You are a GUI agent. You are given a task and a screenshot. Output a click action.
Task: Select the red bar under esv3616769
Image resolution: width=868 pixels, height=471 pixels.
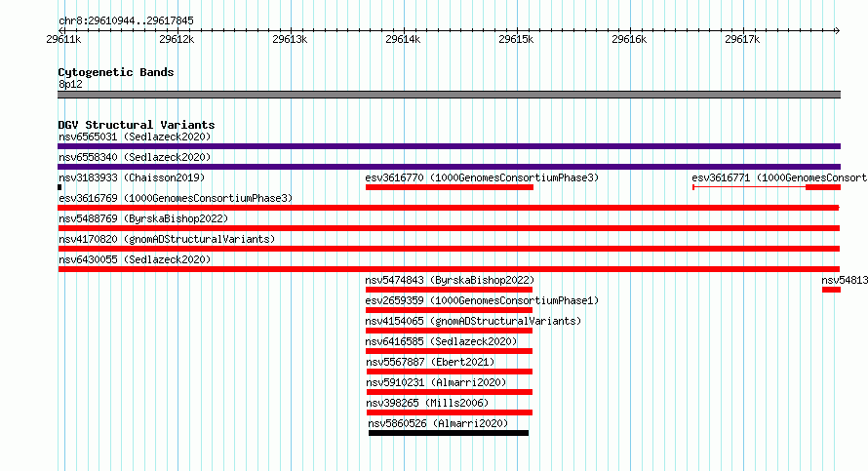449,208
